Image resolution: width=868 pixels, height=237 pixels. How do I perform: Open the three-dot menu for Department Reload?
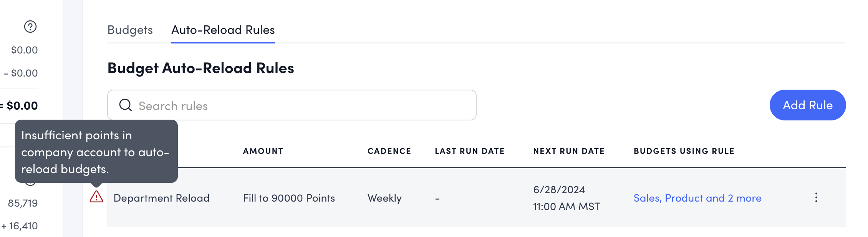tap(816, 198)
